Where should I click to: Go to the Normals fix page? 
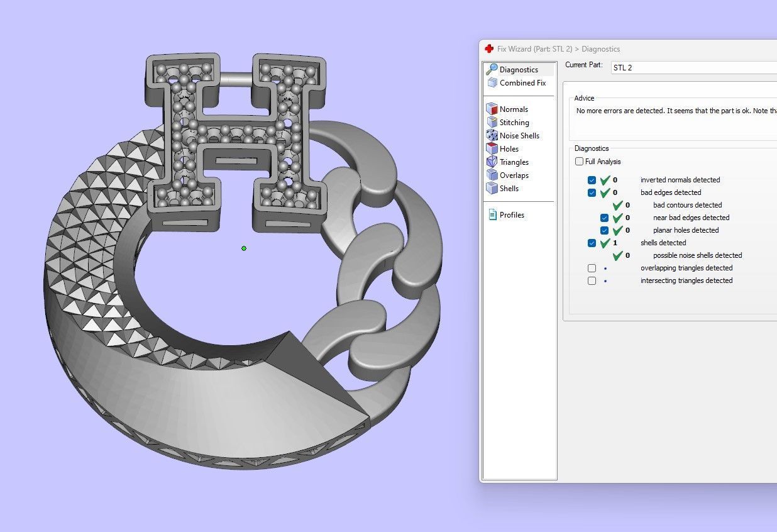514,109
